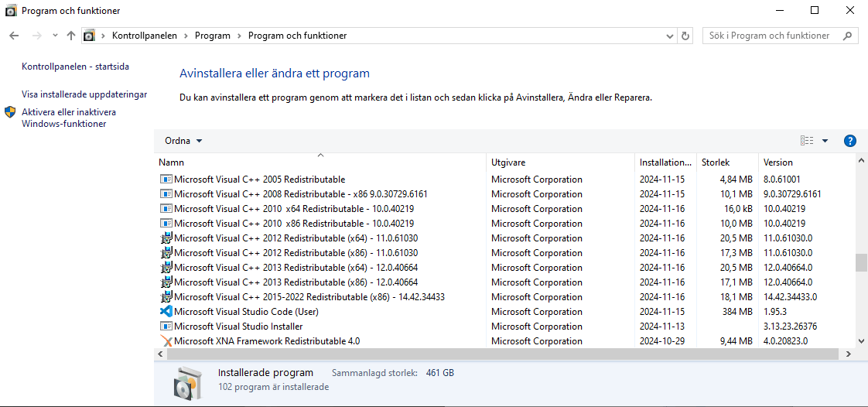This screenshot has width=868, height=407.
Task: Select Visual C++ 2010 x86 Redistributable icon
Action: pyautogui.click(x=166, y=223)
